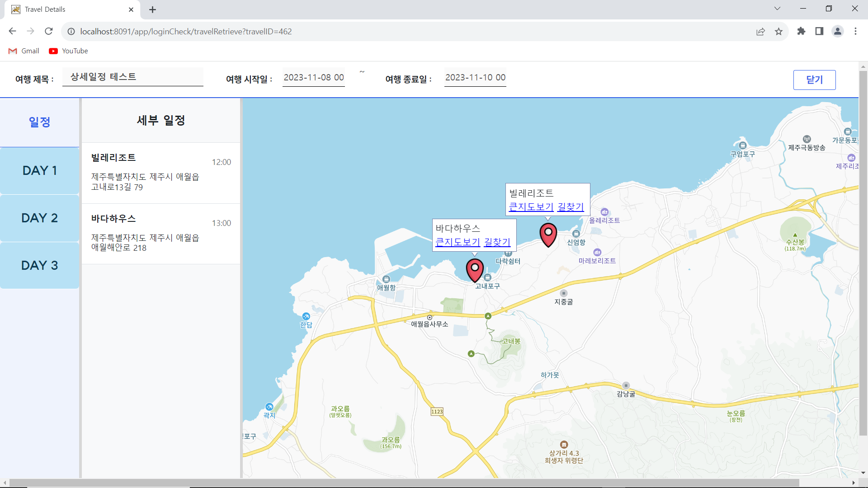Viewport: 868px width, 488px height.
Task: Switch to the DAY 3 tab
Action: coord(40,266)
